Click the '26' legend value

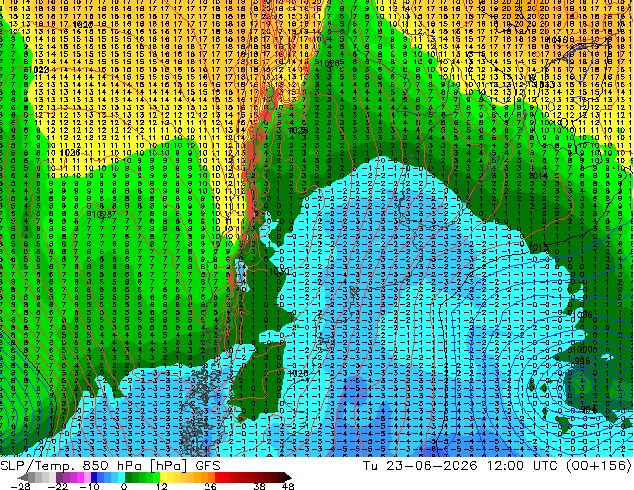210,486
